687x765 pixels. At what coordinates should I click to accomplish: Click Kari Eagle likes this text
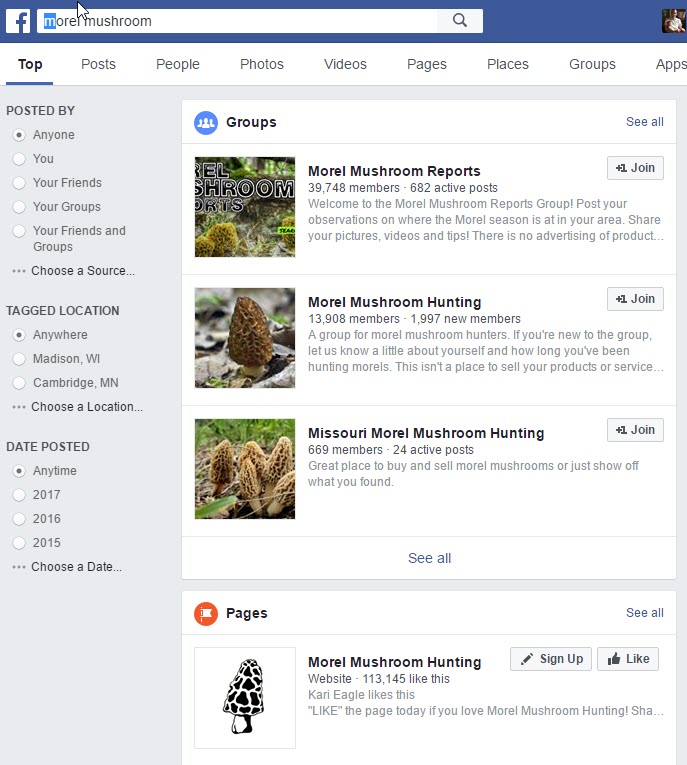(x=361, y=695)
